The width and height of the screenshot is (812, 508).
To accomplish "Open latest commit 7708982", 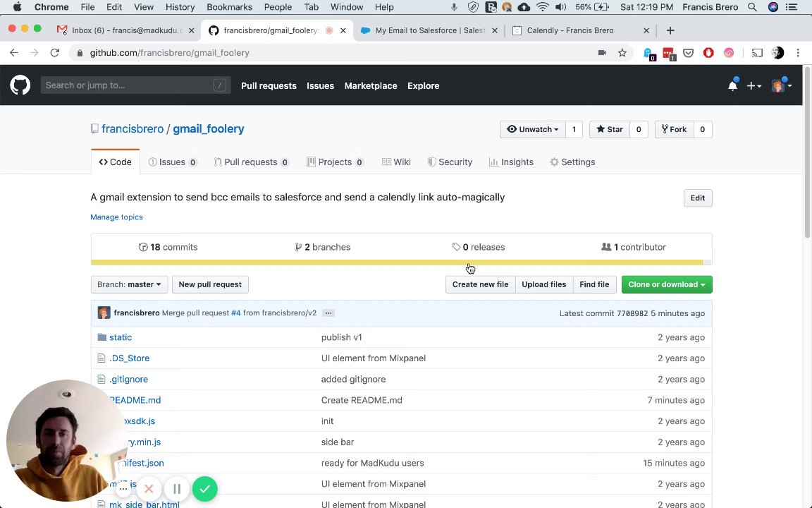I will coord(632,313).
